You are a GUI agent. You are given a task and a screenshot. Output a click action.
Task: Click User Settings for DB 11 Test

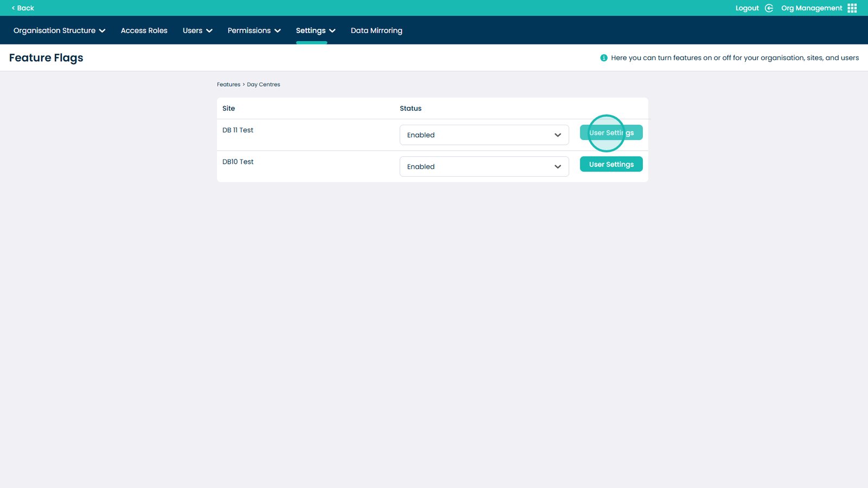pyautogui.click(x=611, y=132)
